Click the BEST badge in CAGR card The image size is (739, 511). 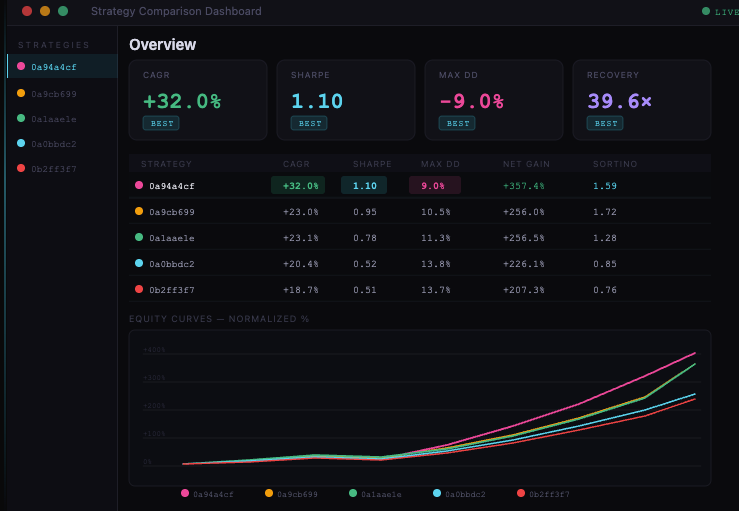click(161, 123)
